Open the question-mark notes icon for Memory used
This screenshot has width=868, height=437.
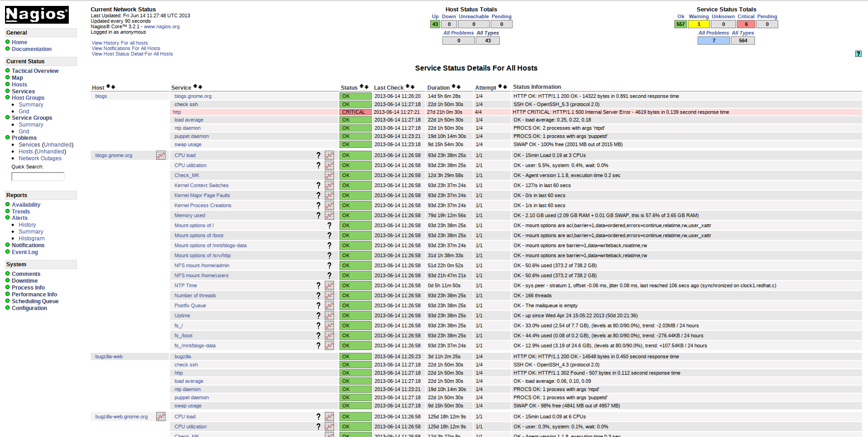coord(318,215)
